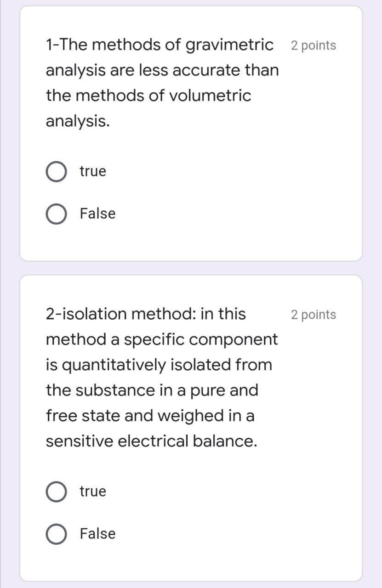Click the False label beside question 1
This screenshot has height=588, width=382.
pos(97,213)
